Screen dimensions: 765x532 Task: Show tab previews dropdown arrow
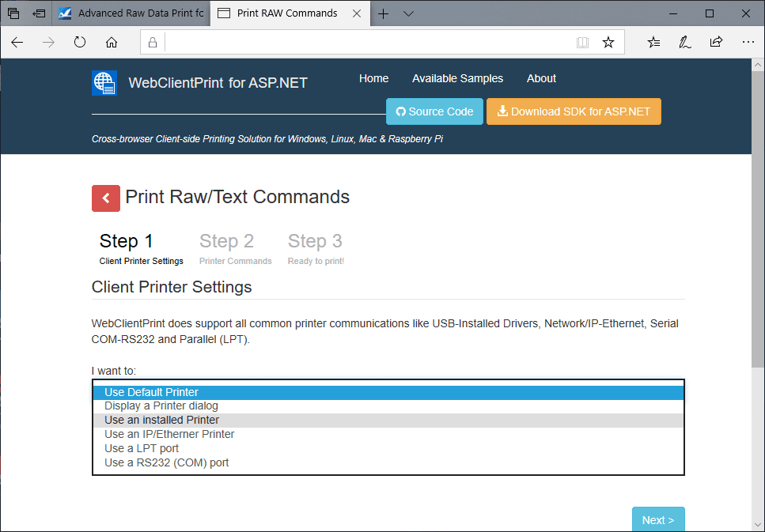409,13
